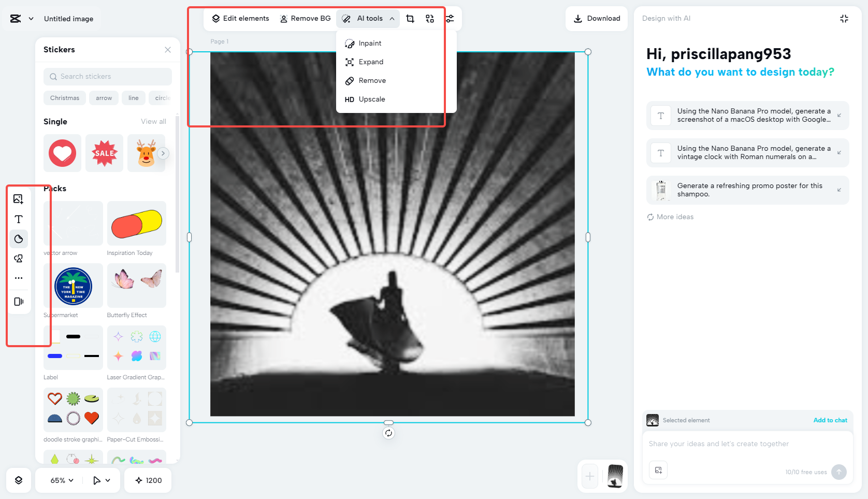The image size is (868, 499).
Task: Select the Stickers tool in the sidebar
Action: click(19, 239)
